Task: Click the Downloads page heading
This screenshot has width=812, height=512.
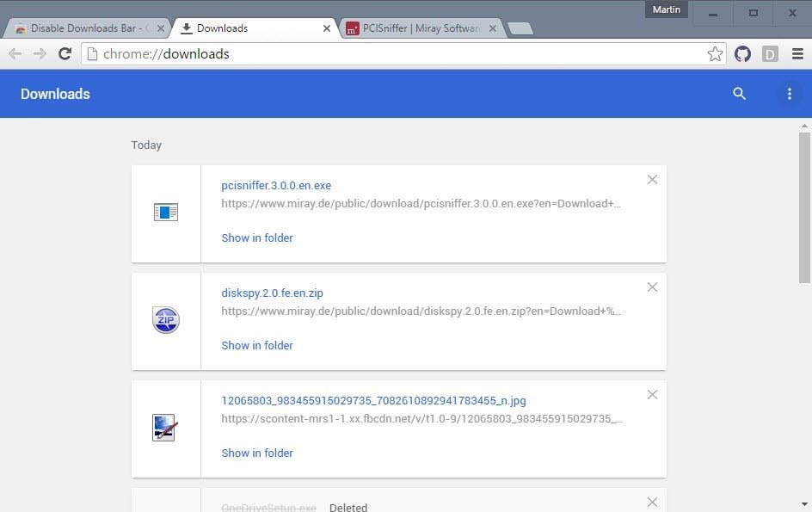Action: (x=55, y=94)
